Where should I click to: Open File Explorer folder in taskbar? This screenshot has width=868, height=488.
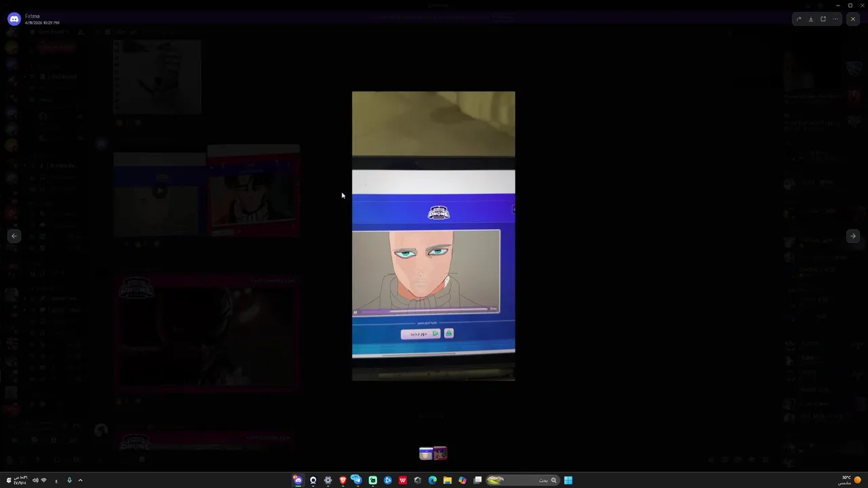[448, 480]
